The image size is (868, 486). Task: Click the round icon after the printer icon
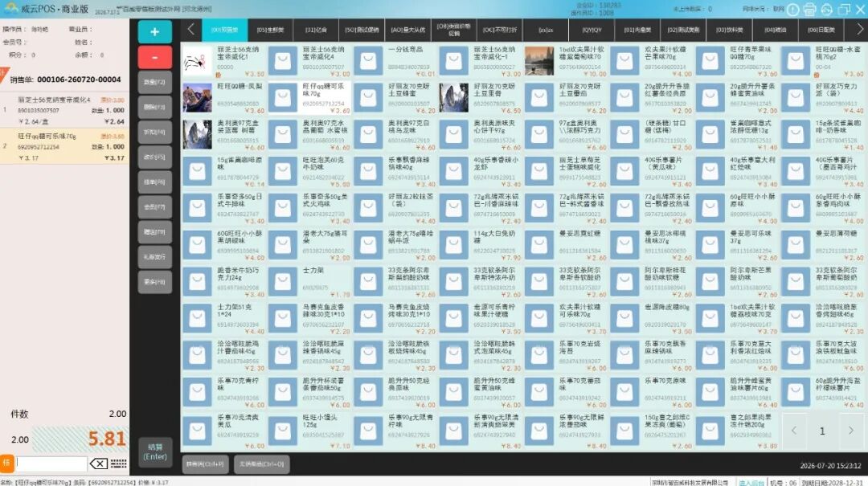(826, 10)
